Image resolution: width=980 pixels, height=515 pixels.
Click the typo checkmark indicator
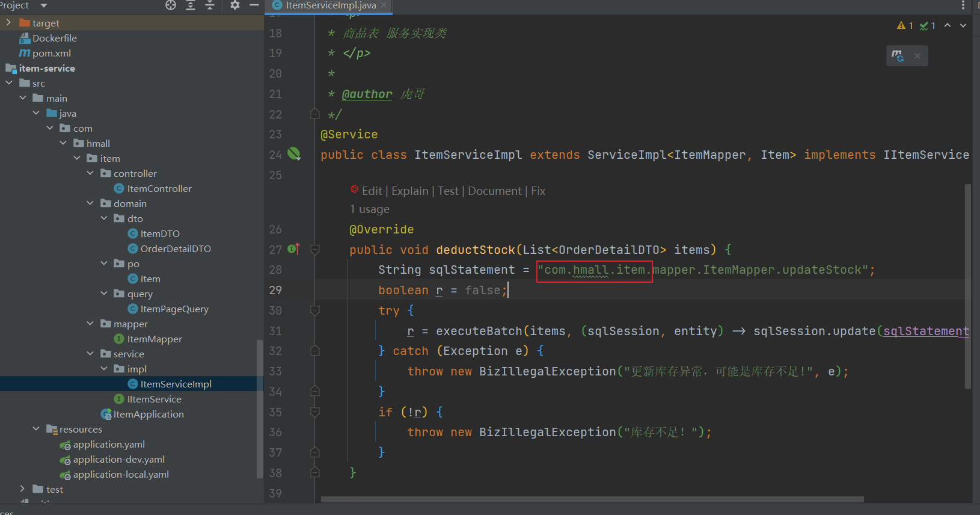tap(928, 25)
